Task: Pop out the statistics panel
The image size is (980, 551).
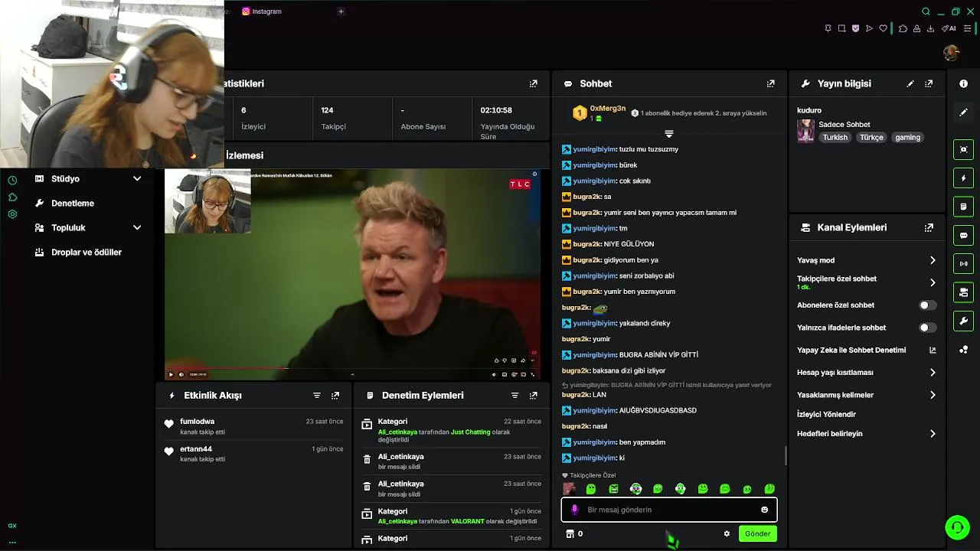Action: 534,83
